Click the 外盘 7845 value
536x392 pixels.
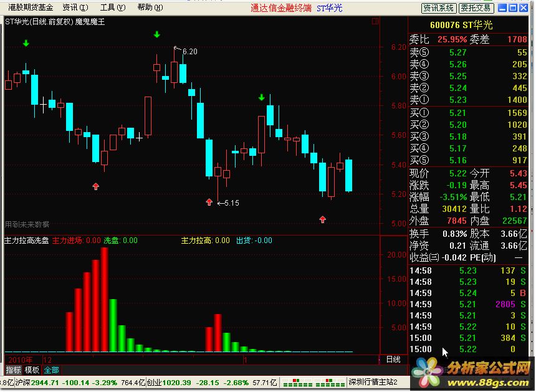(457, 221)
